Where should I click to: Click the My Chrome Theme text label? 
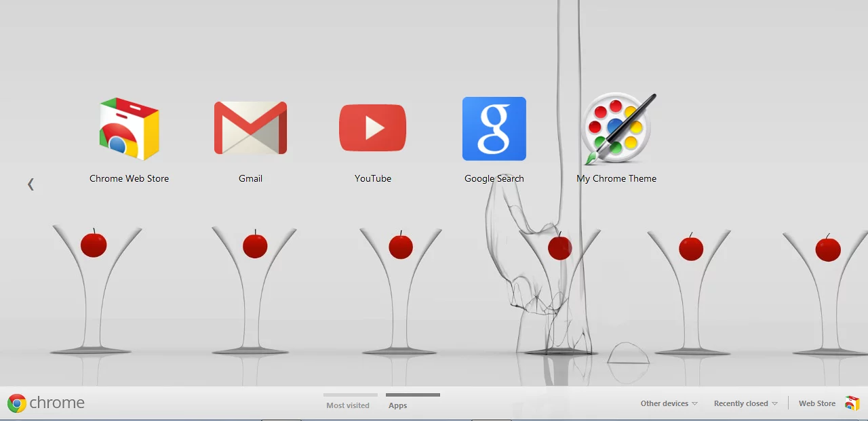tap(616, 178)
